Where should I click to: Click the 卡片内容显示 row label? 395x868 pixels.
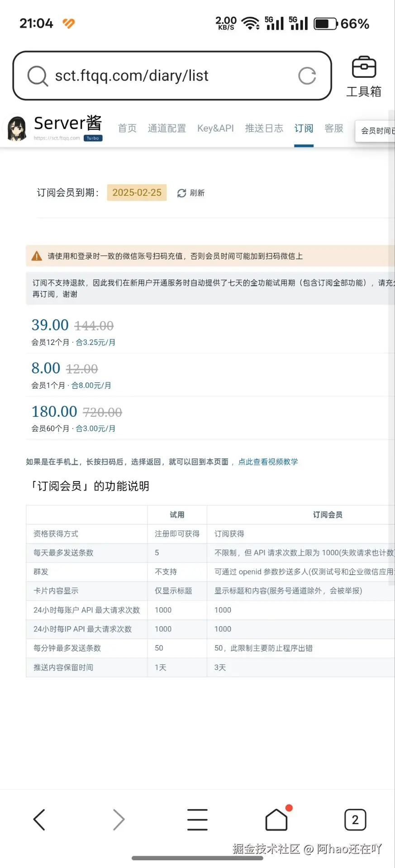click(x=56, y=591)
